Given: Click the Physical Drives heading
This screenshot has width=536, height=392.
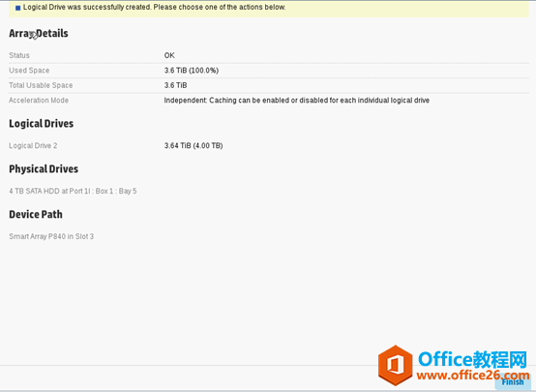Looking at the screenshot, I should click(x=44, y=169).
